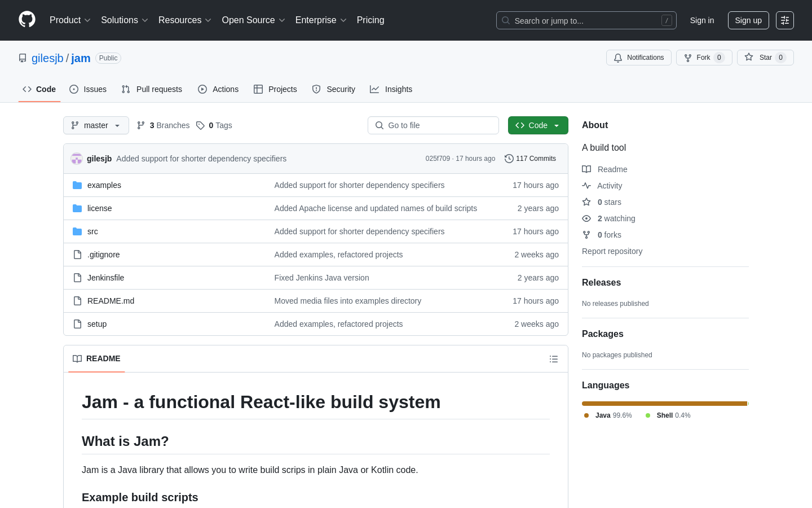
Task: Click the search magnifier icon in header
Action: pos(506,20)
